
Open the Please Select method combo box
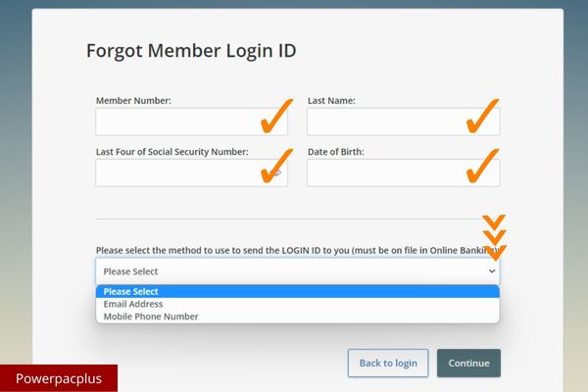(298, 271)
